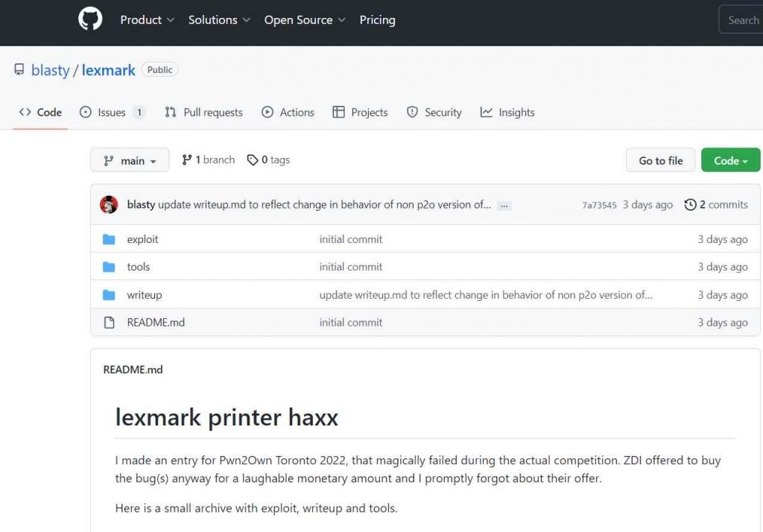This screenshot has height=532, width=763.
Task: Click the Actions play icon
Action: point(267,112)
